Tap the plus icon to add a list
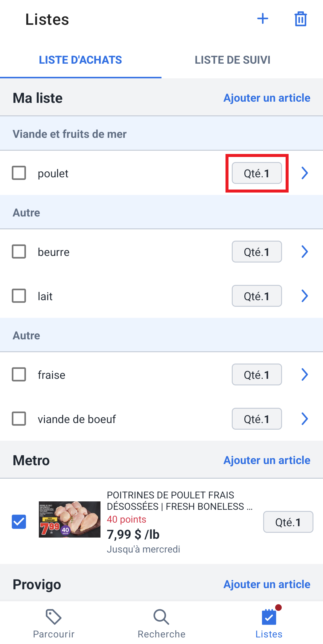Viewport: 323px width, 644px height. 263,19
